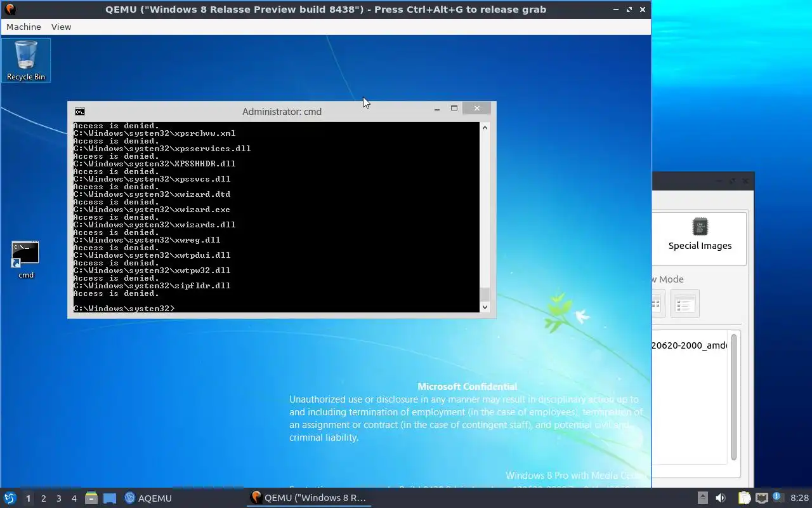
Task: Click the show desktop icon in the panel
Action: (110, 498)
